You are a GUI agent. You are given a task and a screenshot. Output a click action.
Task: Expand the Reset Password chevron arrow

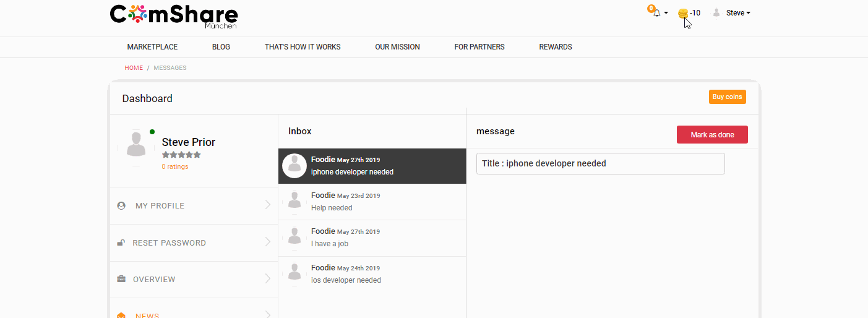pyautogui.click(x=268, y=242)
